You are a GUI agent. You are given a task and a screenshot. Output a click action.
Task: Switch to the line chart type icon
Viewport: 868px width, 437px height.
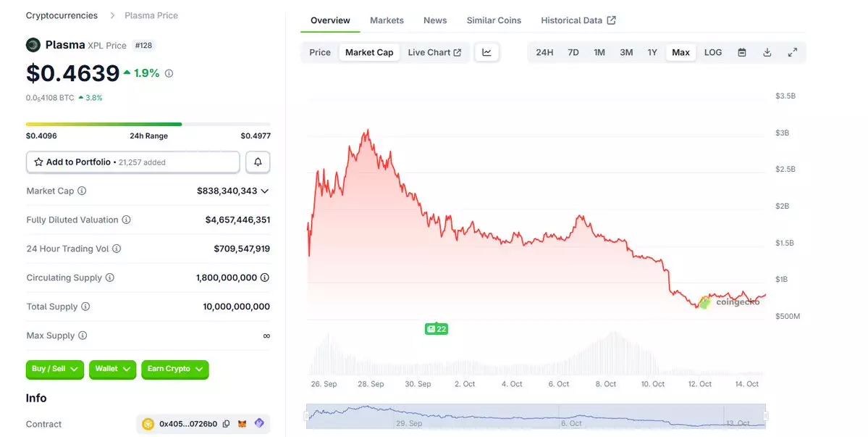487,52
